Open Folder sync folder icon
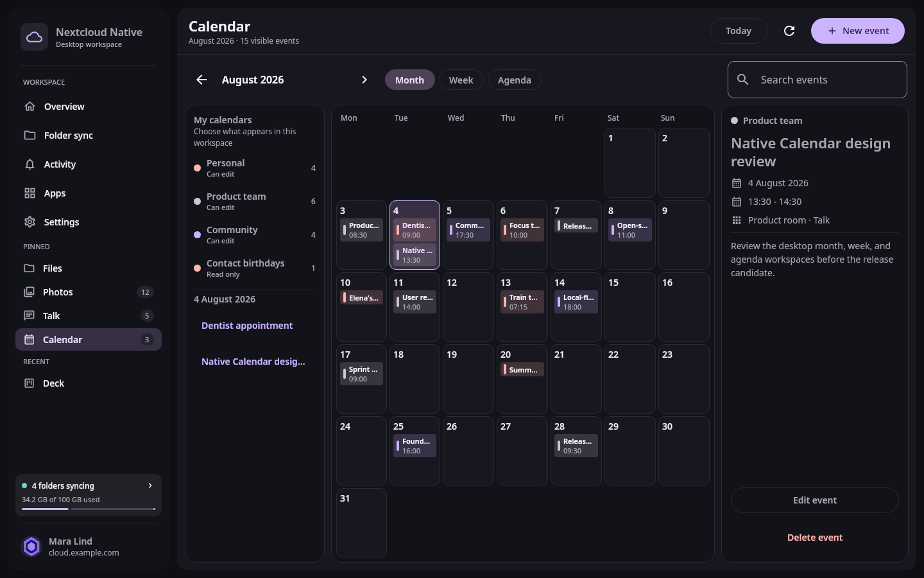 30,136
